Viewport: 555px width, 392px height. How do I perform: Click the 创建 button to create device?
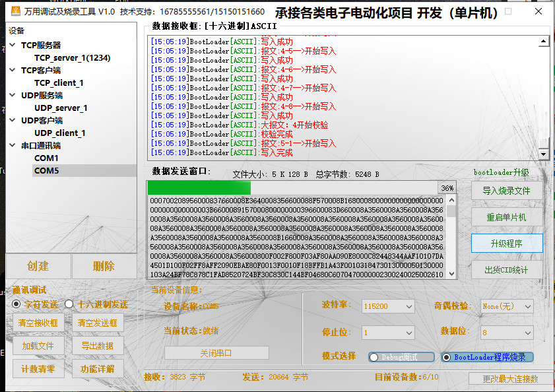(x=38, y=267)
